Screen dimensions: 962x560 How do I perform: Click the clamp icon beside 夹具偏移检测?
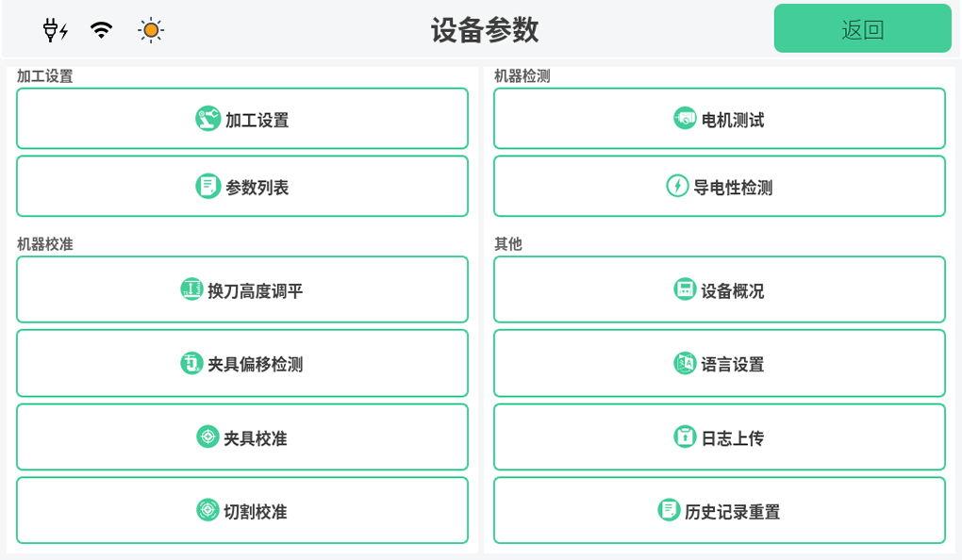[x=191, y=364]
